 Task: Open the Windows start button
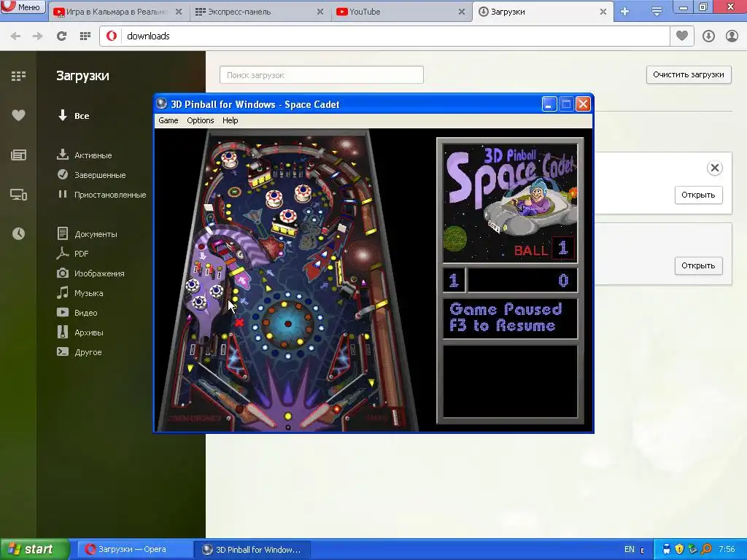(34, 550)
